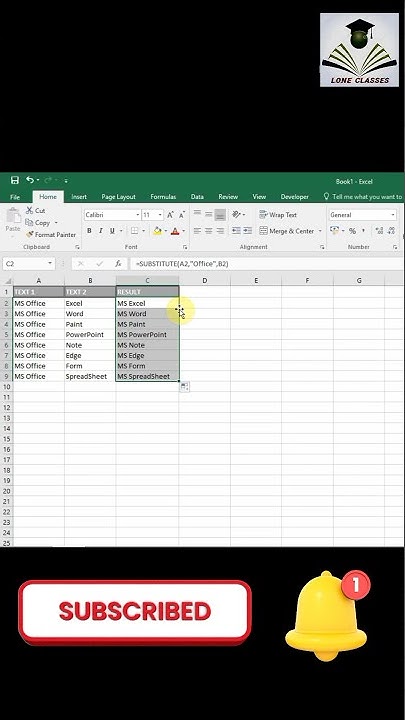
Task: Click the Top Align icon
Action: tap(197, 214)
